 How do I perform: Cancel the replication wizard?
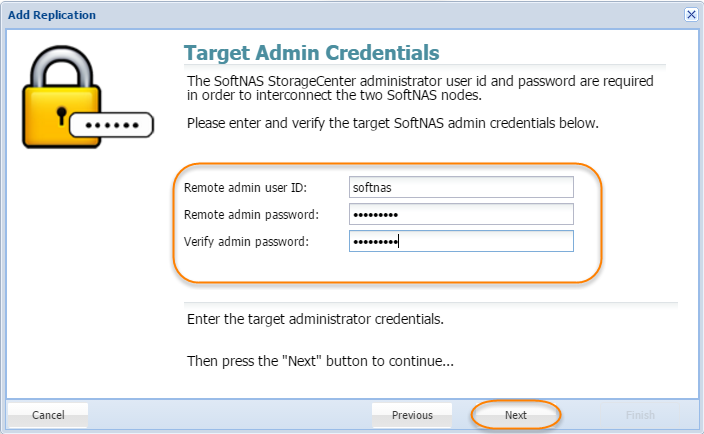[48, 415]
